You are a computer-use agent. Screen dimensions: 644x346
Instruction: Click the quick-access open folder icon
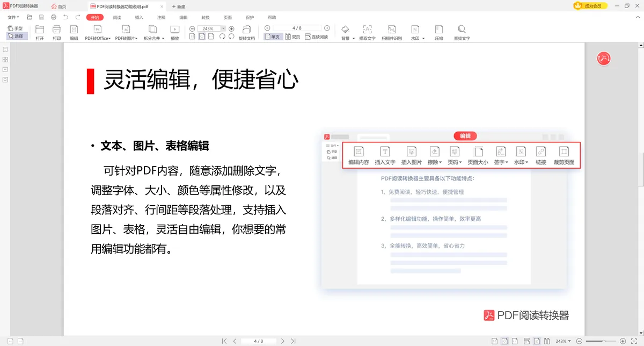30,17
